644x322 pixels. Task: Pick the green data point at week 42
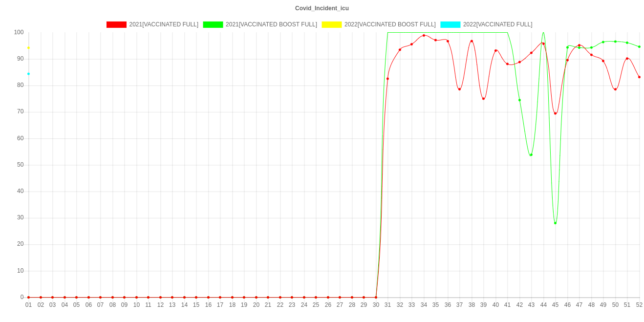pos(519,100)
